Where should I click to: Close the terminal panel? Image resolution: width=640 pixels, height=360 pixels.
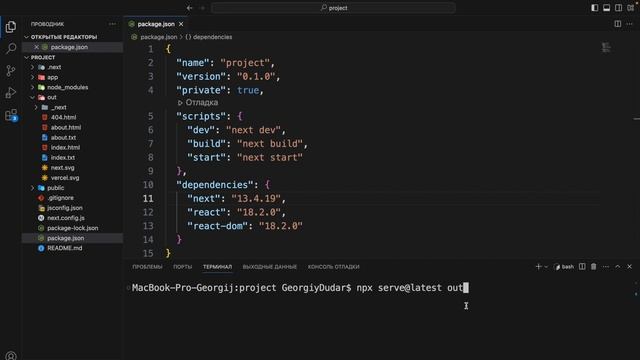[629, 267]
